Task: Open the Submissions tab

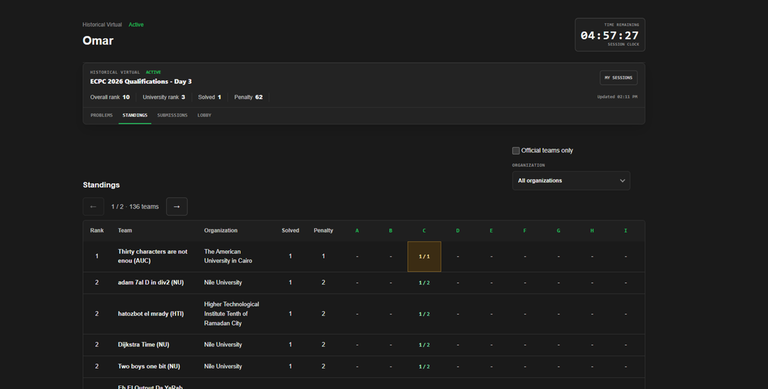Action: (172, 115)
